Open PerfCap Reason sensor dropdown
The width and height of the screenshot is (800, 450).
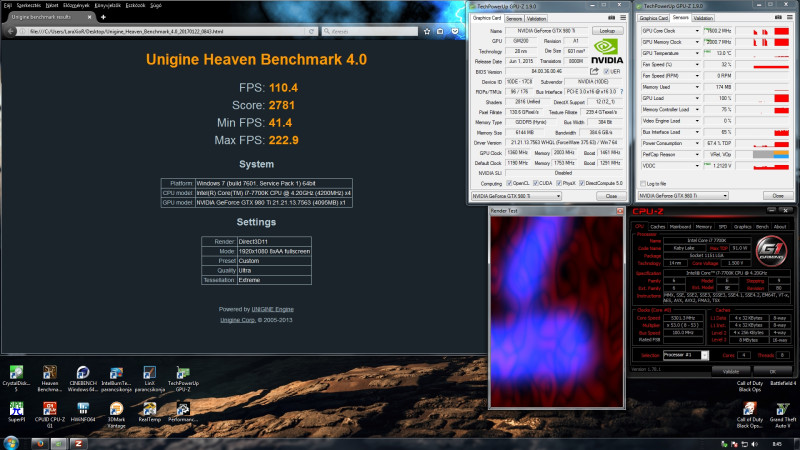(697, 155)
